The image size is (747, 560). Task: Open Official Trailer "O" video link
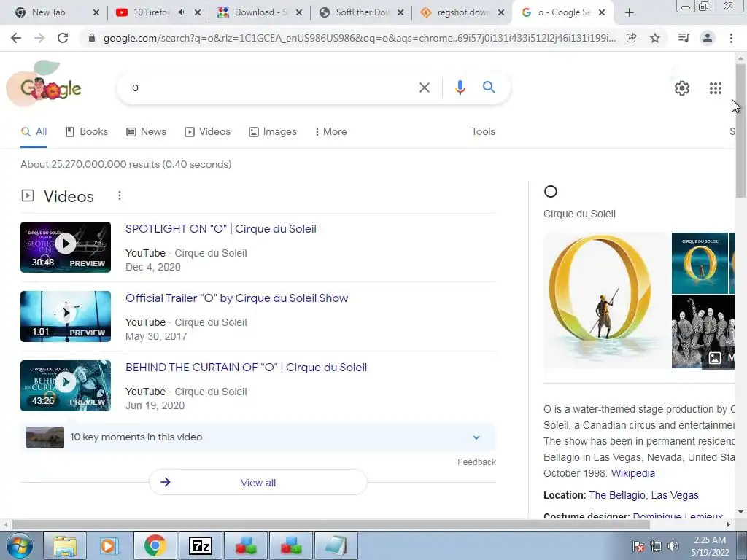pyautogui.click(x=237, y=298)
